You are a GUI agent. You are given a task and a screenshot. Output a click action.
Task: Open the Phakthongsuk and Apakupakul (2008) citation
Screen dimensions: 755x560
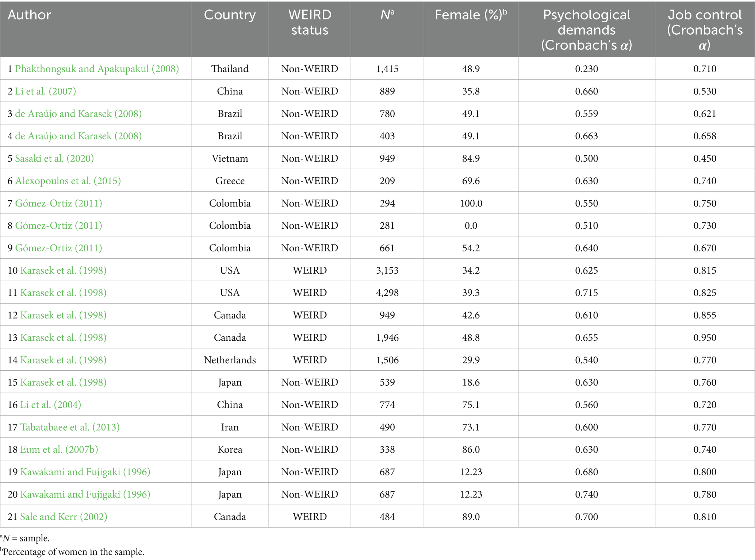click(x=97, y=69)
